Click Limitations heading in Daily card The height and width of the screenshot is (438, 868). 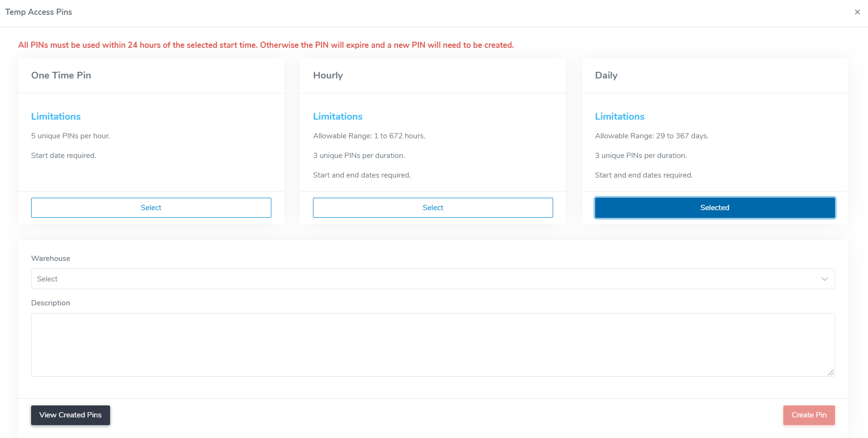tap(620, 116)
